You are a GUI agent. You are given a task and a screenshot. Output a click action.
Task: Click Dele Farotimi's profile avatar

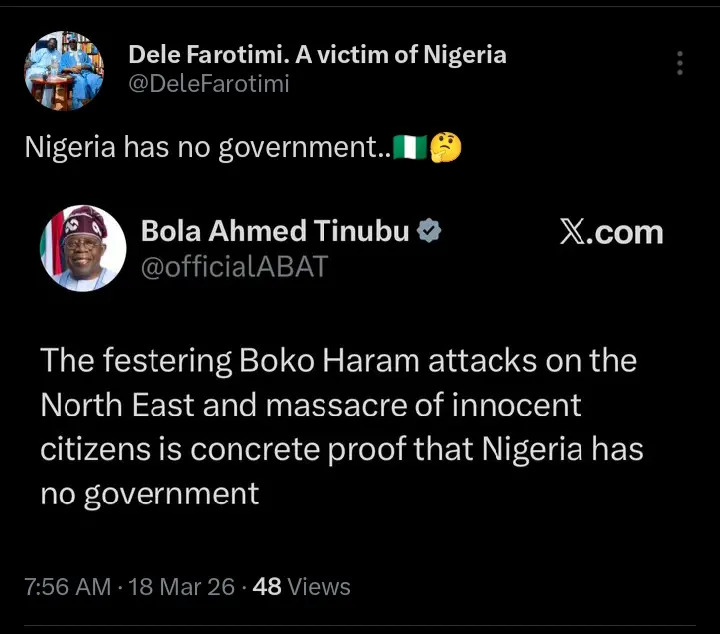[63, 70]
